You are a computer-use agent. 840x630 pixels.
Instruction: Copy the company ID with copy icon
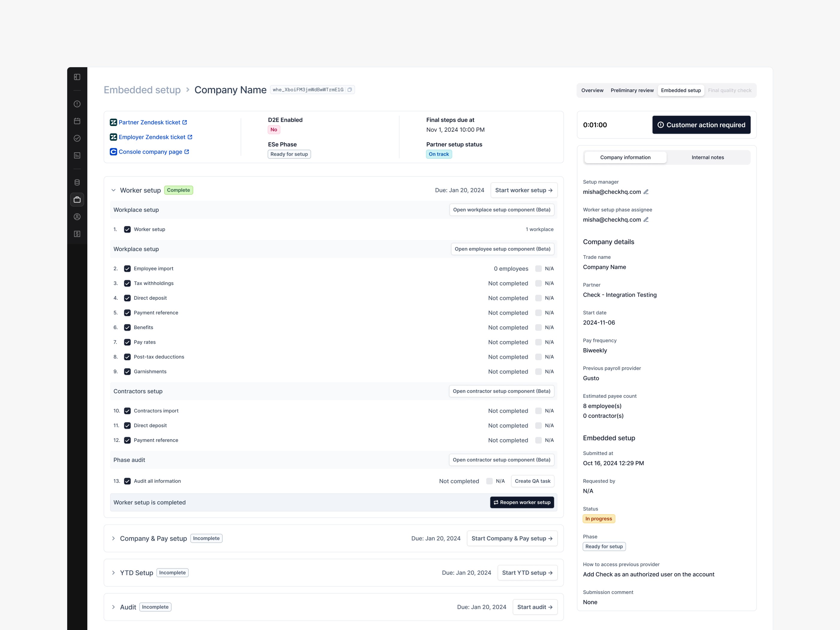pos(350,90)
